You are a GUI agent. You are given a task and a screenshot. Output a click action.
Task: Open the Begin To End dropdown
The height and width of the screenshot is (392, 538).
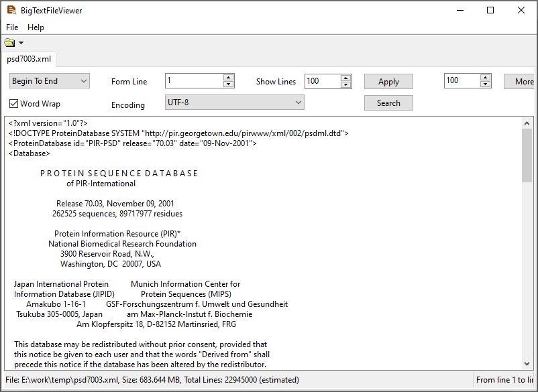(x=50, y=81)
